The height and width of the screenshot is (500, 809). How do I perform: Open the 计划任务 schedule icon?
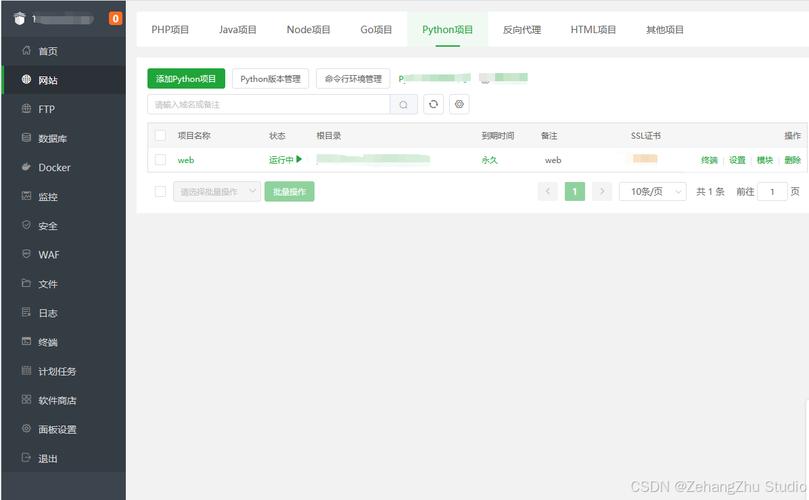click(26, 370)
